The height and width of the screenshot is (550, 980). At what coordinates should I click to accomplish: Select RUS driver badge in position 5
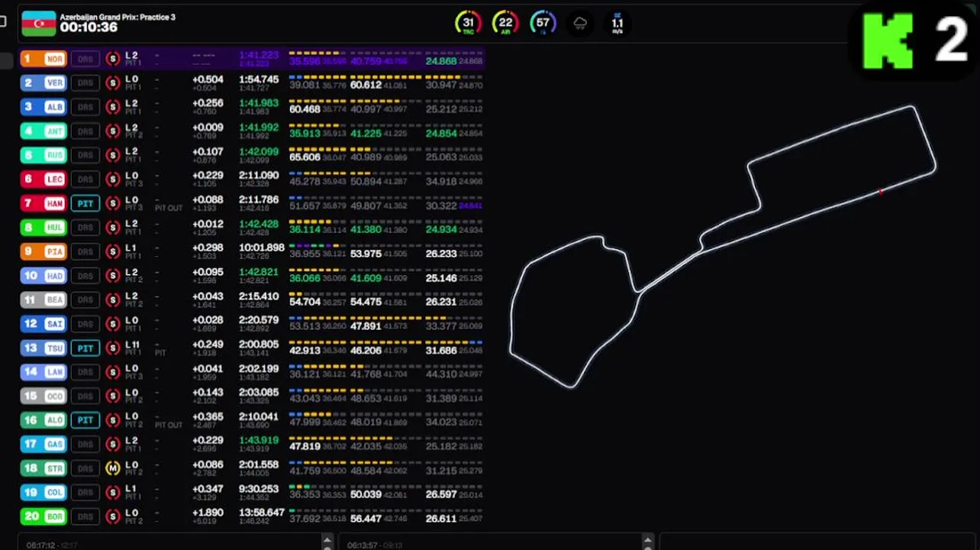click(x=44, y=155)
